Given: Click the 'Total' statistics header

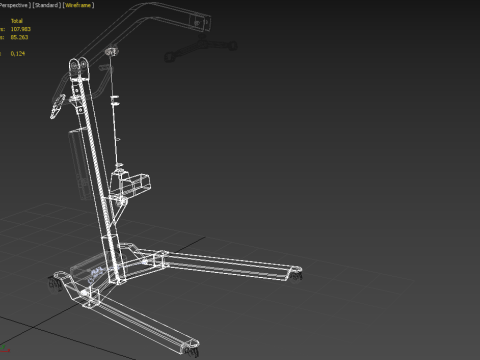Looking at the screenshot, I should [x=17, y=21].
